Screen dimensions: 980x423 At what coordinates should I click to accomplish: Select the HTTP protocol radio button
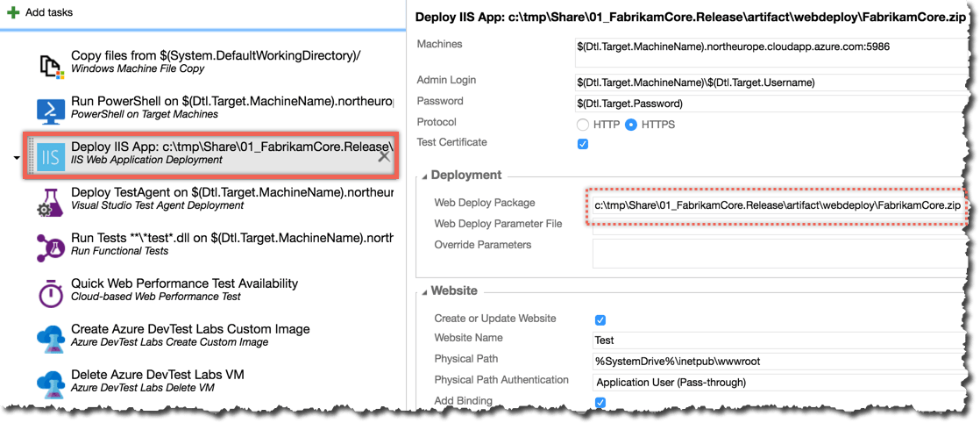583,125
